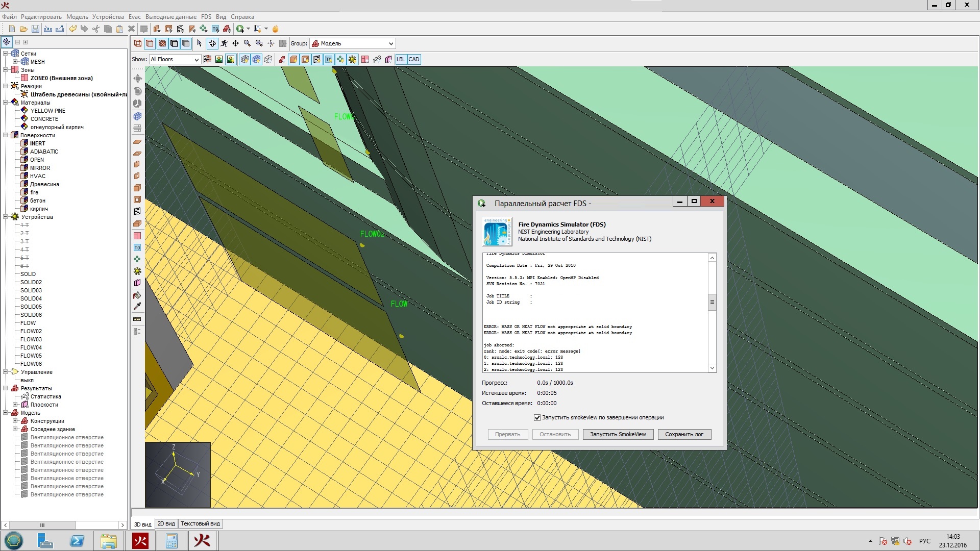Select the device sun-shaped tool
Screen dimensions: 980x551
point(137,271)
